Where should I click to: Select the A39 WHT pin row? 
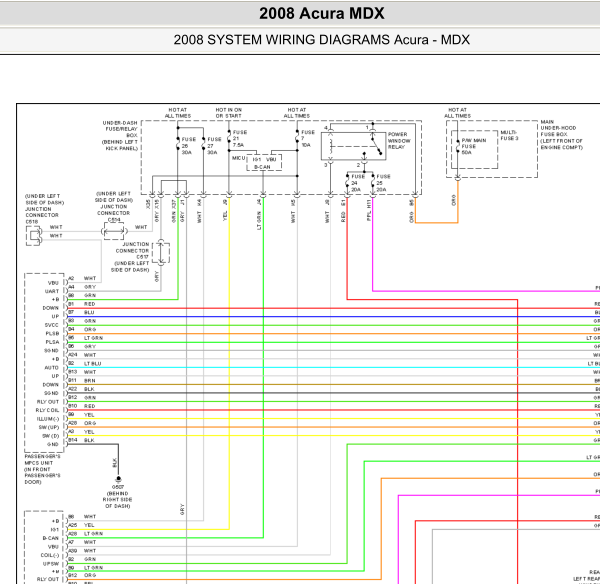tap(82, 550)
